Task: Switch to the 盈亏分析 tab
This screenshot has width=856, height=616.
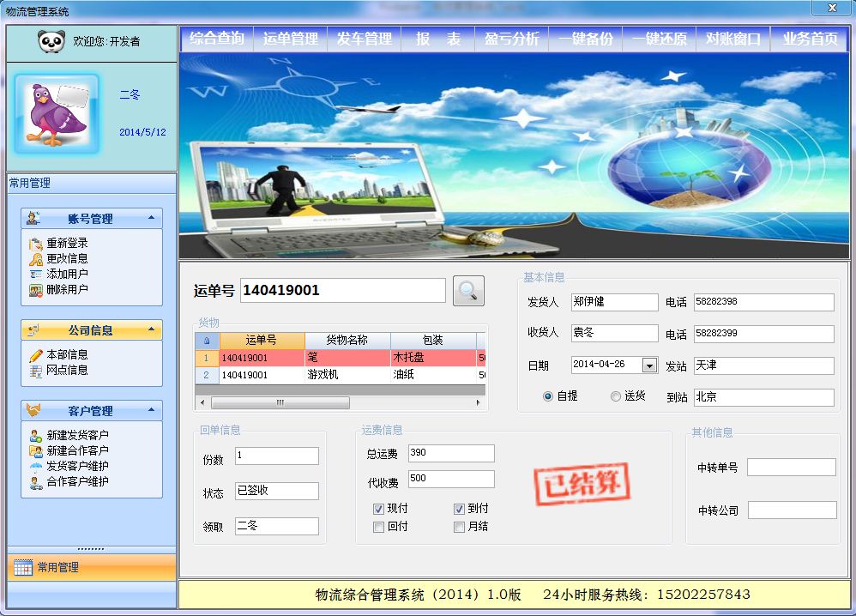Action: click(x=512, y=39)
